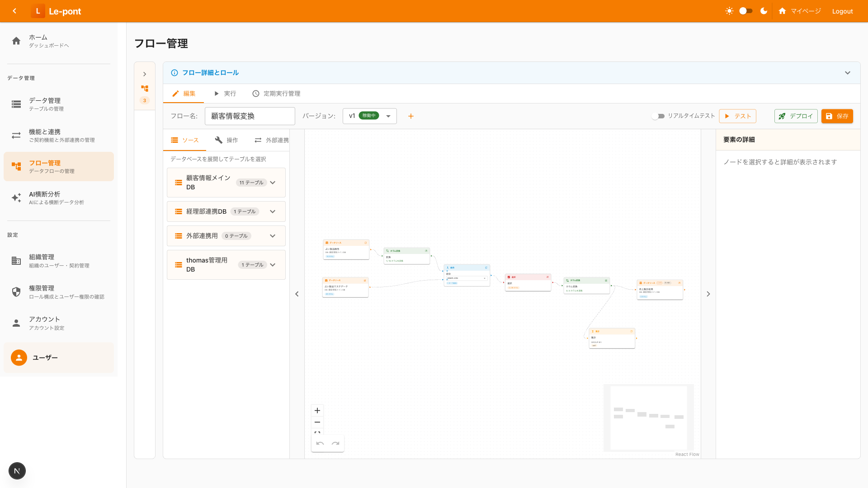
Task: Open 組織管理 in the sidebar
Action: 59,261
